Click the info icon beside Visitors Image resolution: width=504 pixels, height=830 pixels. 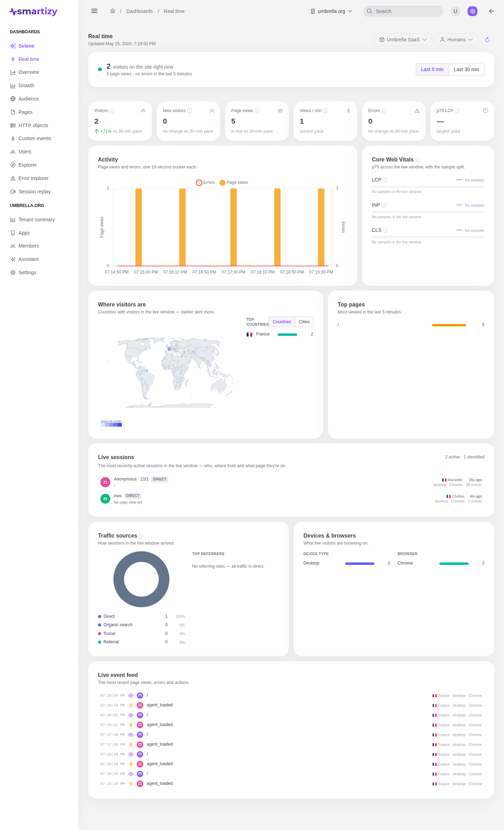click(112, 111)
